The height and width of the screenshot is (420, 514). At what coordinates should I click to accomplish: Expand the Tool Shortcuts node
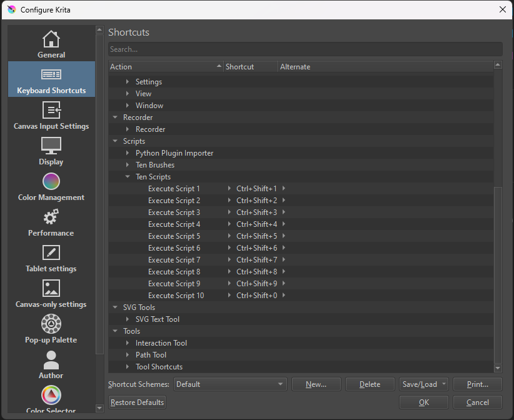point(128,367)
